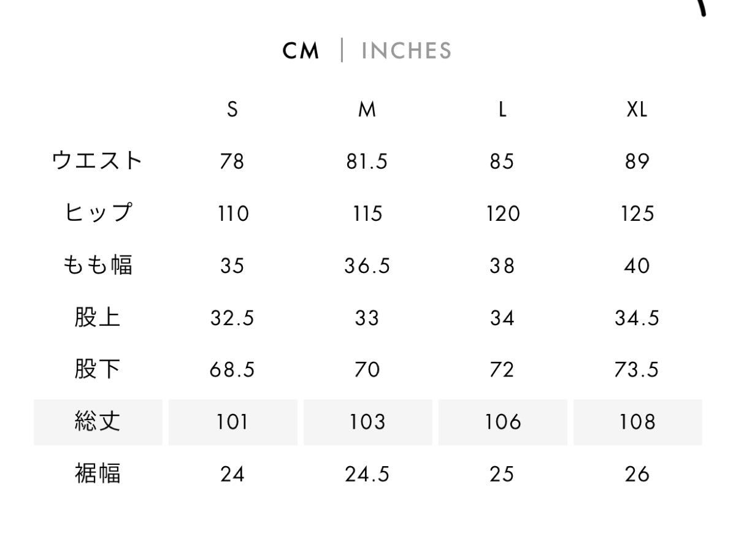Click the S size column header

click(232, 110)
